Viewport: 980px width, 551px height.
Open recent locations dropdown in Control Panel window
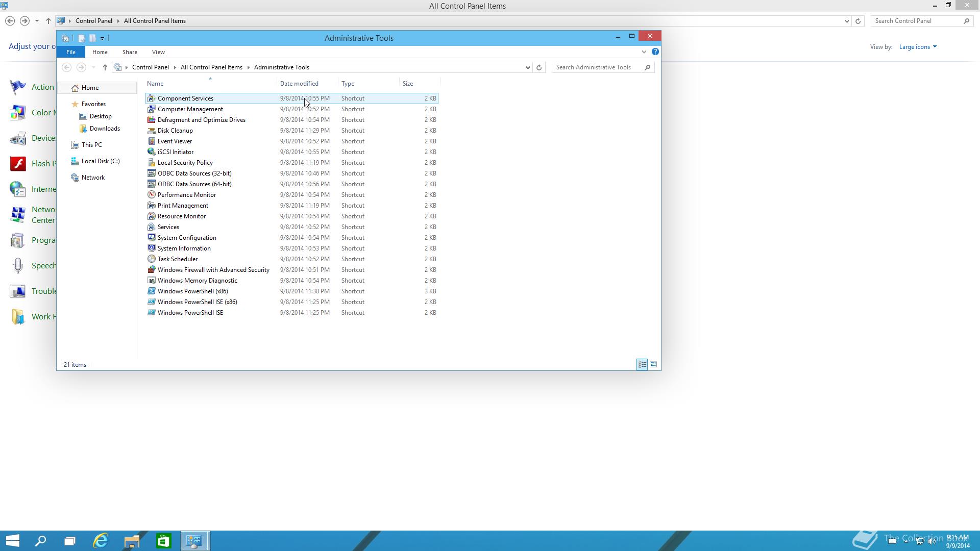[x=37, y=21]
